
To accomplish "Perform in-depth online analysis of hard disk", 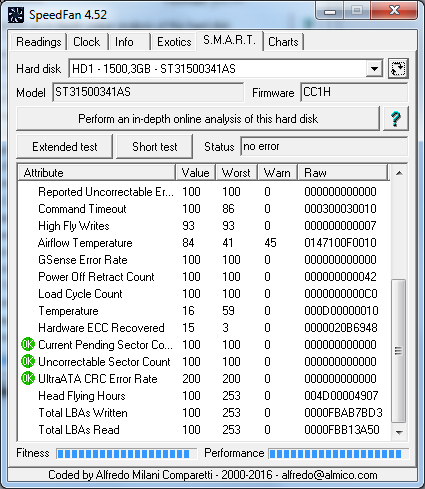I will (198, 119).
